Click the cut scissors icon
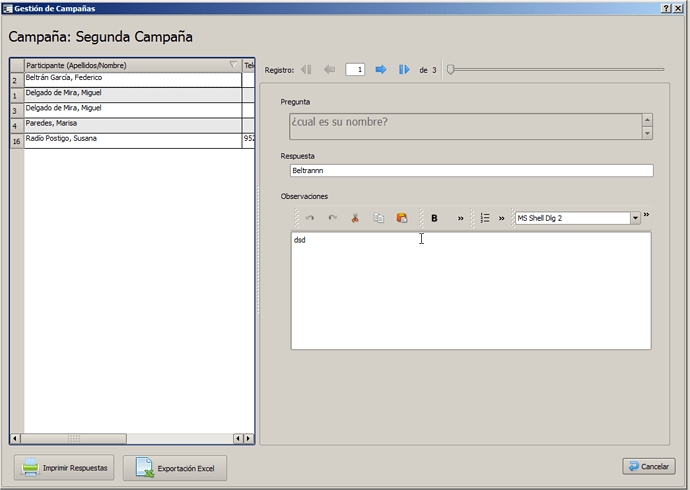Image resolution: width=690 pixels, height=490 pixels. pos(354,218)
